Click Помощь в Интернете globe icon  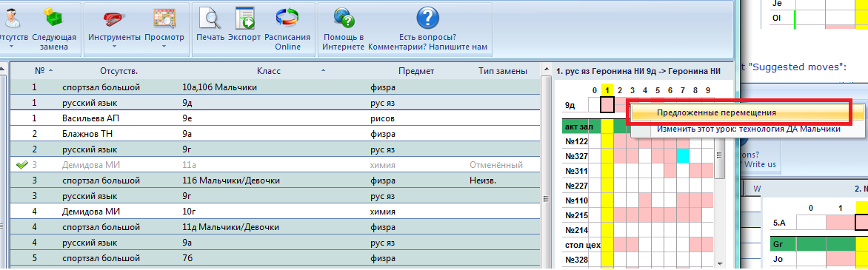click(x=343, y=18)
